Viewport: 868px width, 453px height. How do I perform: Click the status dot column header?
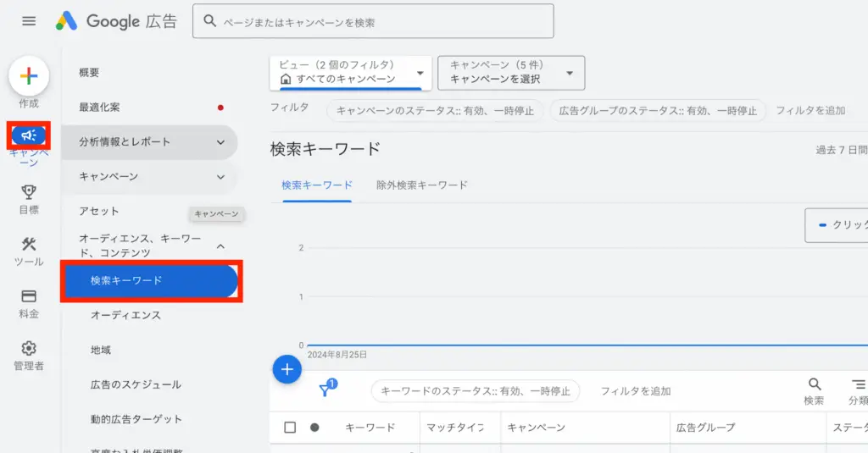pos(314,427)
